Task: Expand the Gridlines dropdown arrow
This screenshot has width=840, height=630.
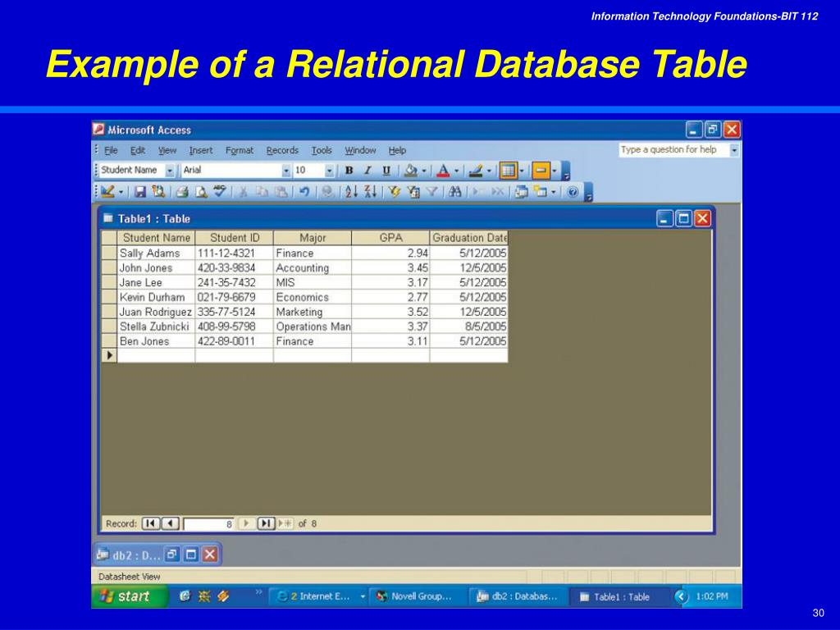Action: (x=522, y=171)
